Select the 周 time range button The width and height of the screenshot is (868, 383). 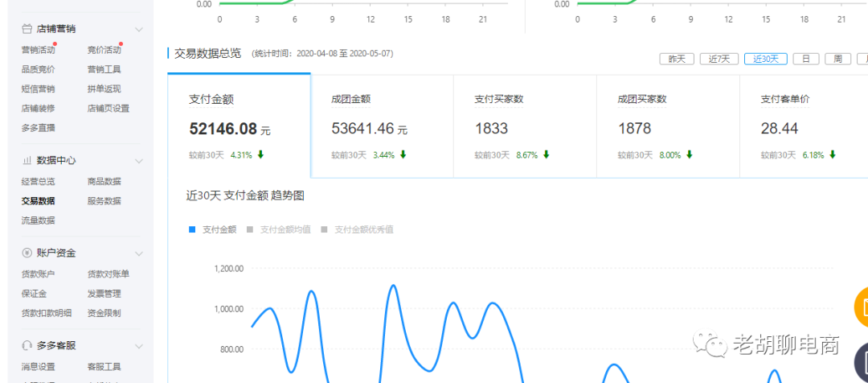[x=838, y=59]
